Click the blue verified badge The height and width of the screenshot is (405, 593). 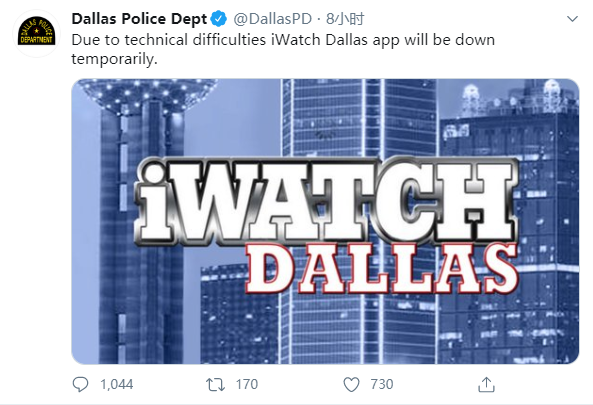pos(219,19)
